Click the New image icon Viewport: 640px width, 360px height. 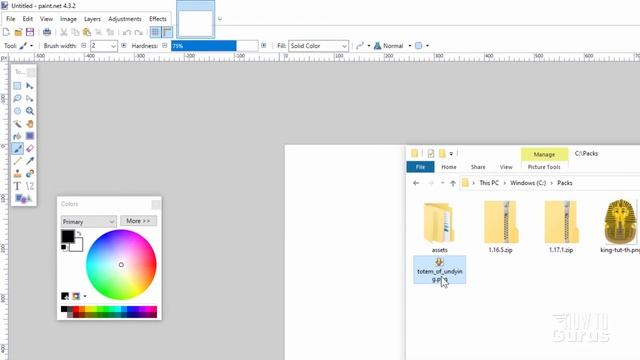[x=6, y=32]
